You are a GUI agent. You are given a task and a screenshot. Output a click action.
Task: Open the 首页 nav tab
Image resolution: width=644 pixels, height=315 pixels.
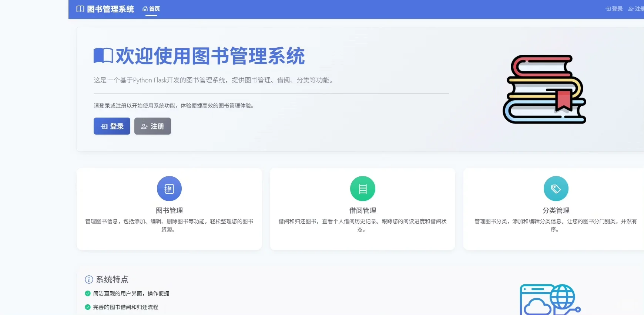pyautogui.click(x=151, y=9)
